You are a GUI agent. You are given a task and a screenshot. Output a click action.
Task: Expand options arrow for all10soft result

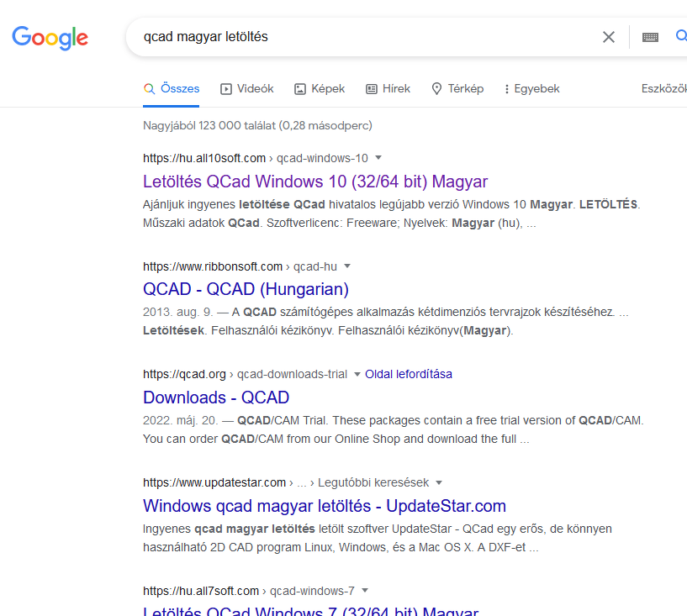(x=378, y=158)
